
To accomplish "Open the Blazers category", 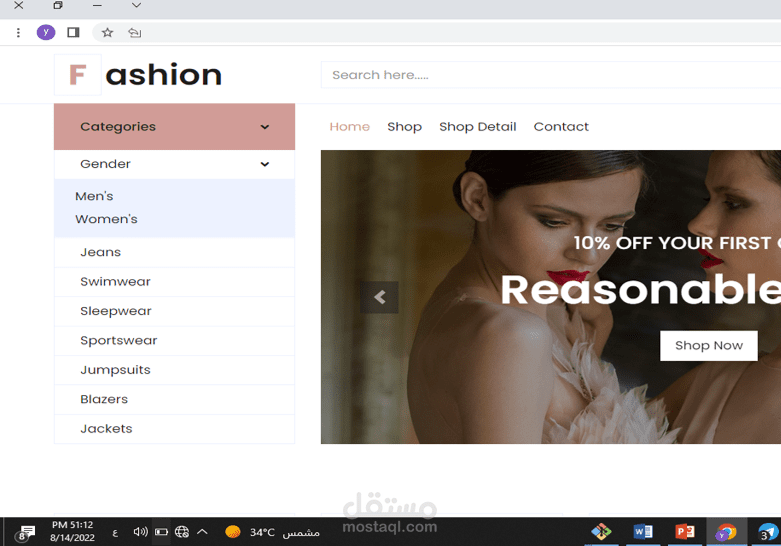I will click(174, 399).
